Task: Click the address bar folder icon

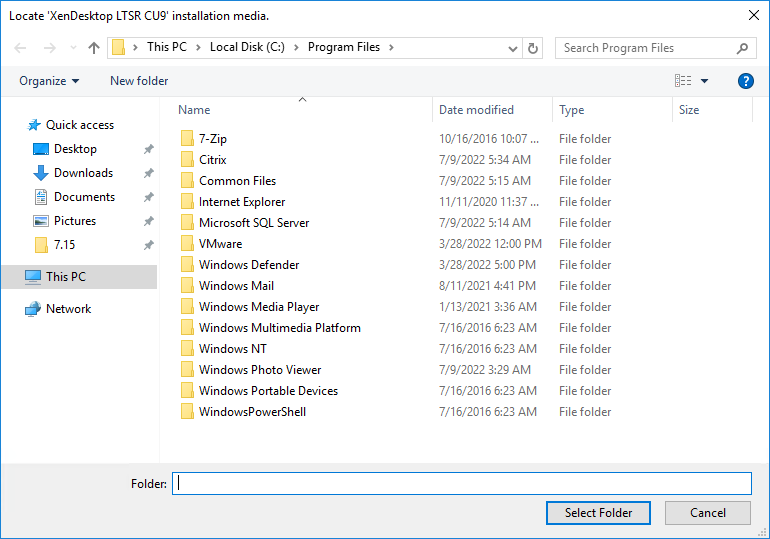Action: click(x=118, y=48)
